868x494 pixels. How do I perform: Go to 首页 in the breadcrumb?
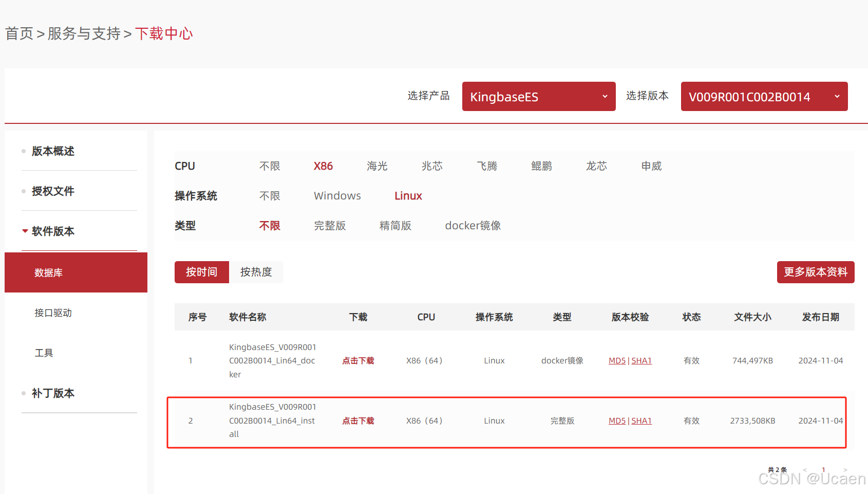click(19, 34)
